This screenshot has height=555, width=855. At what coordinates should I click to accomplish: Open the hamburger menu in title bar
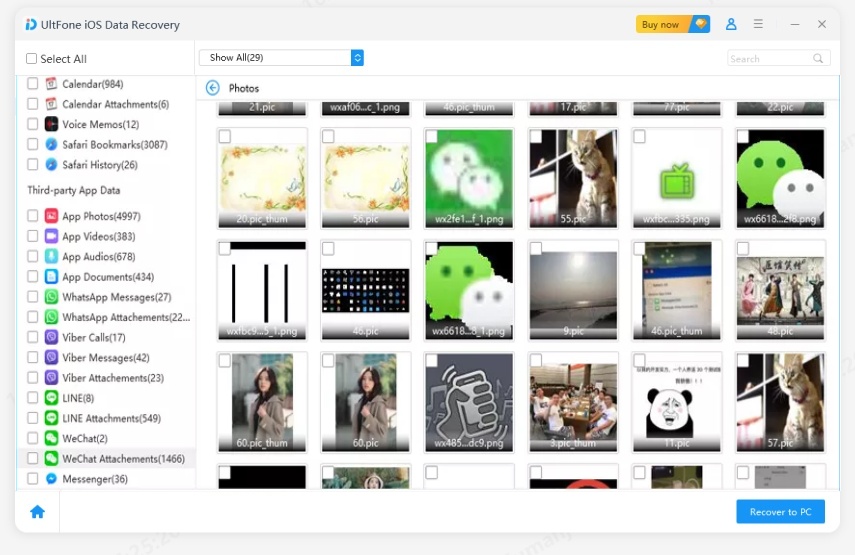(x=759, y=24)
